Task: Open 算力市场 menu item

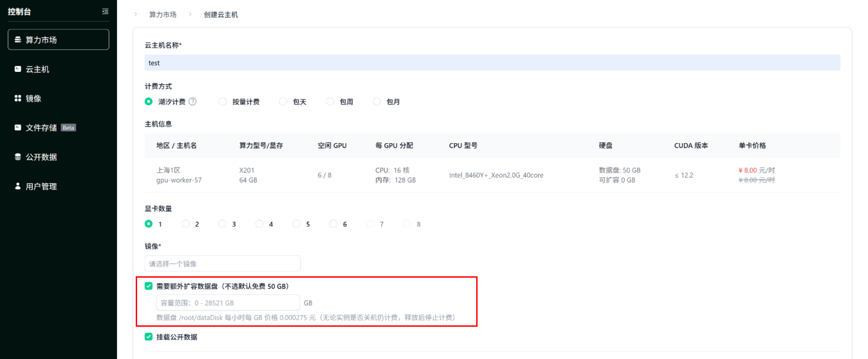Action: click(x=59, y=40)
